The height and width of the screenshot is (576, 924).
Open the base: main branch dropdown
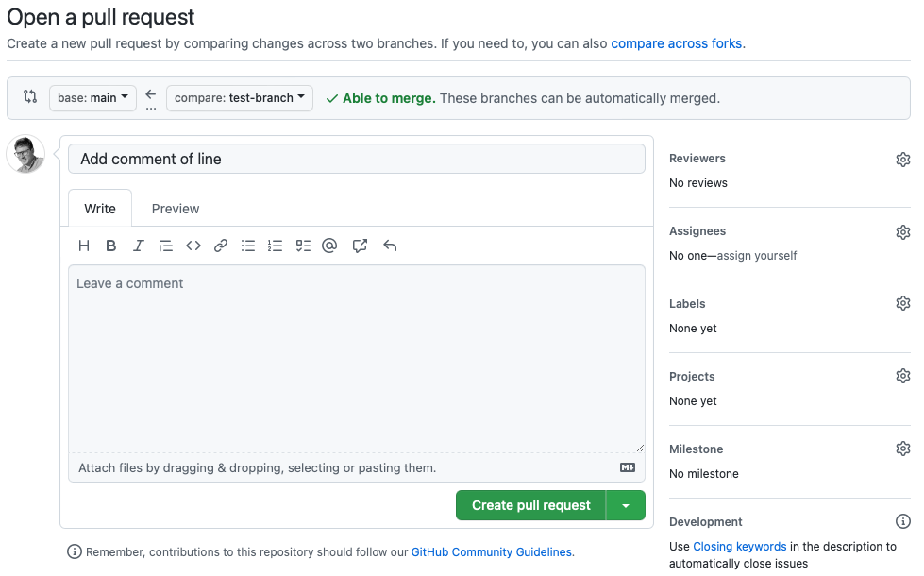[92, 98]
